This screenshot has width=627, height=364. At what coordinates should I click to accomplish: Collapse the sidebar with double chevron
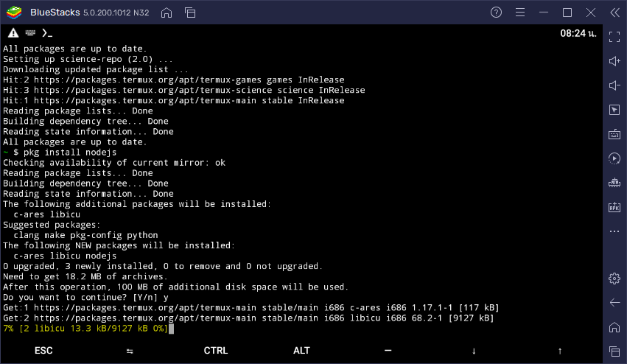pos(614,13)
